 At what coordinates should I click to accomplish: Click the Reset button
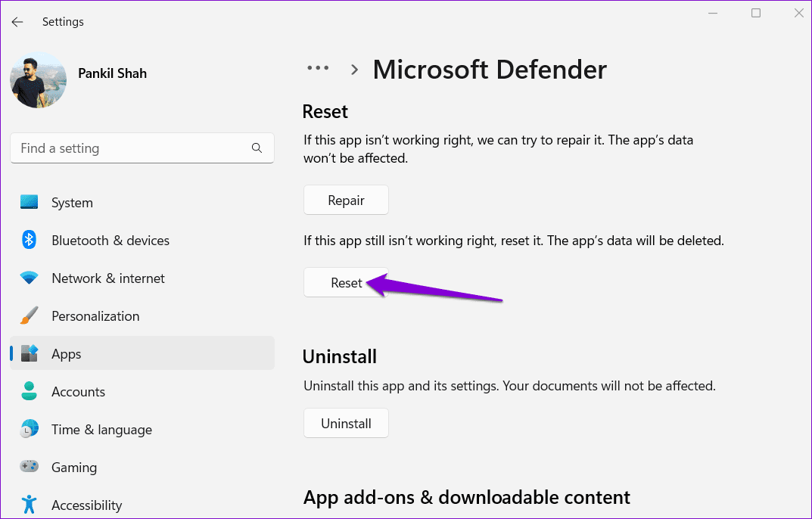pos(346,283)
